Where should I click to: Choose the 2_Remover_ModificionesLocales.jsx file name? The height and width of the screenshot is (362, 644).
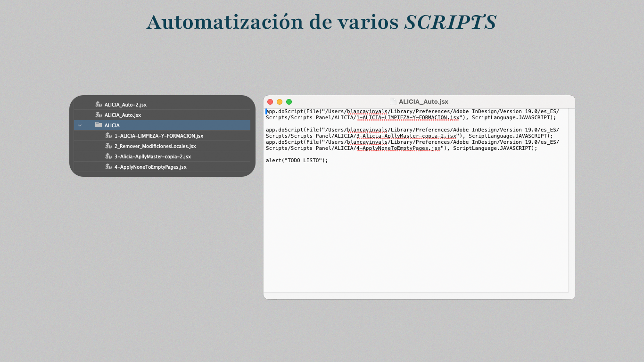[155, 146]
